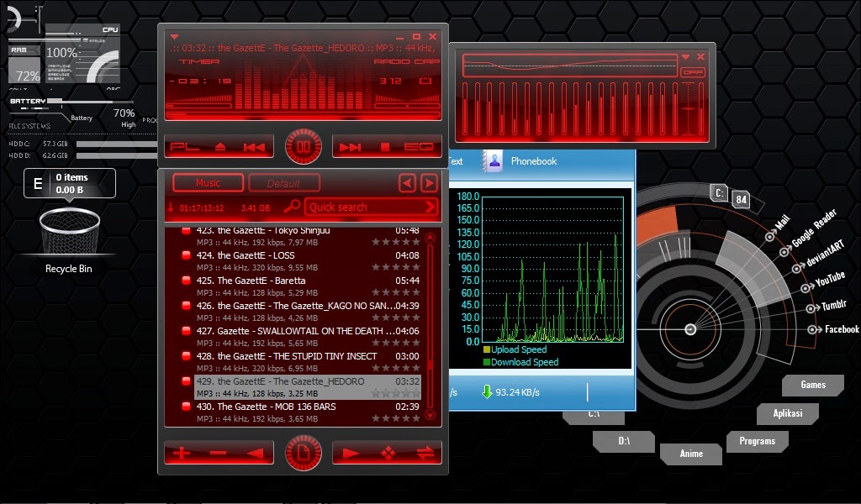Seek along the track progress bar
The image size is (861, 504).
(x=303, y=115)
